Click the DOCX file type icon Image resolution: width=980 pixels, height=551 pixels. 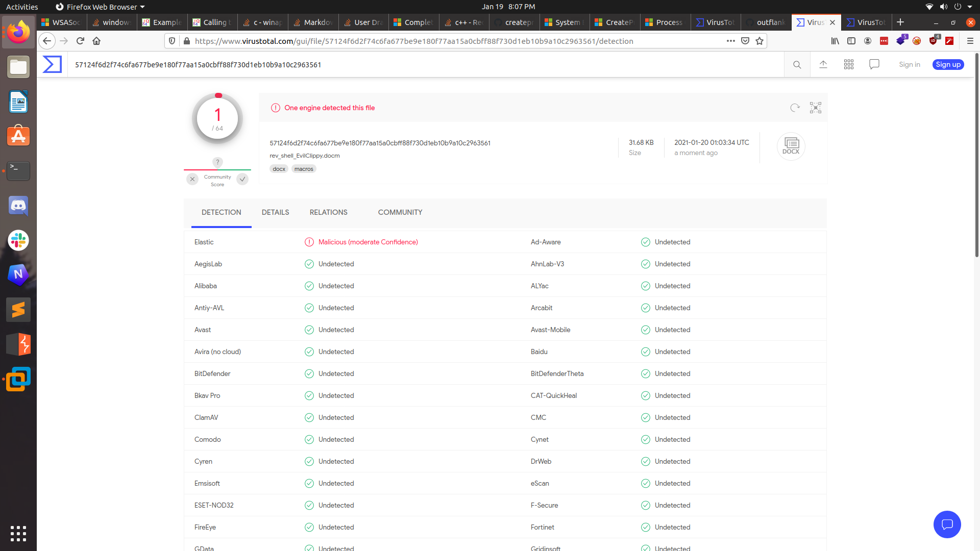(x=791, y=146)
